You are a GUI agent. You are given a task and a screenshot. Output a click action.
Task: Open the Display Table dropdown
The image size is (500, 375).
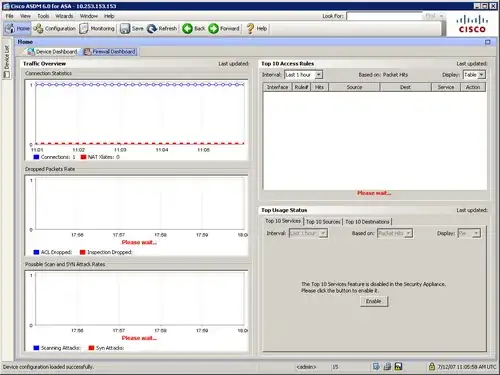(x=474, y=75)
